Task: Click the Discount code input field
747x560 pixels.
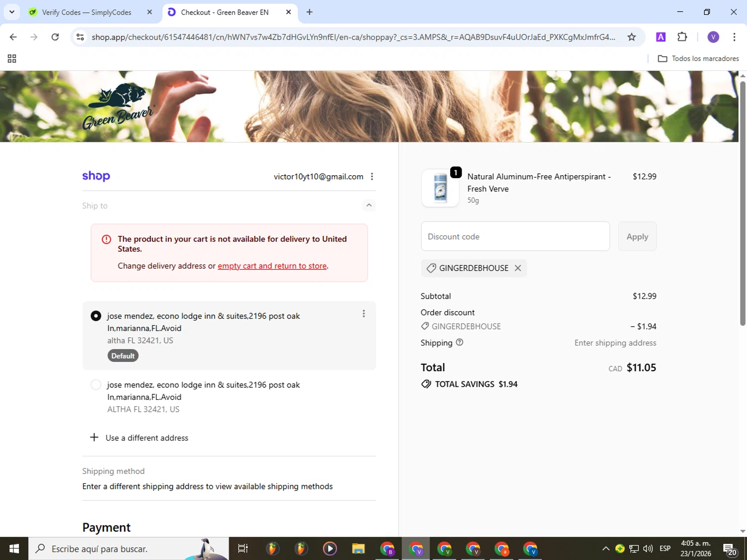Action: tap(515, 236)
